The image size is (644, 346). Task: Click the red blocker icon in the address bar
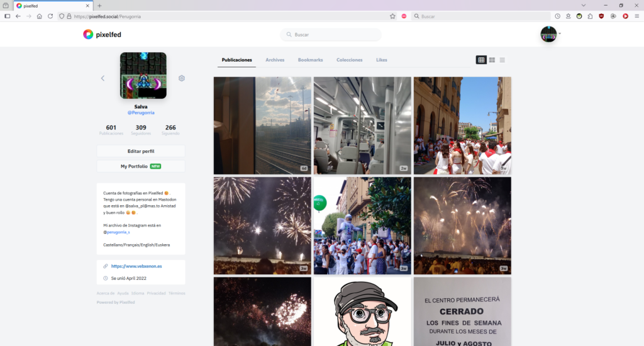pos(404,16)
